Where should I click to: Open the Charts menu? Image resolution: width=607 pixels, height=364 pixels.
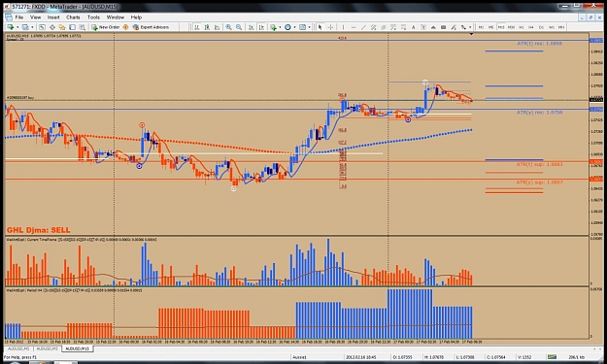point(73,17)
